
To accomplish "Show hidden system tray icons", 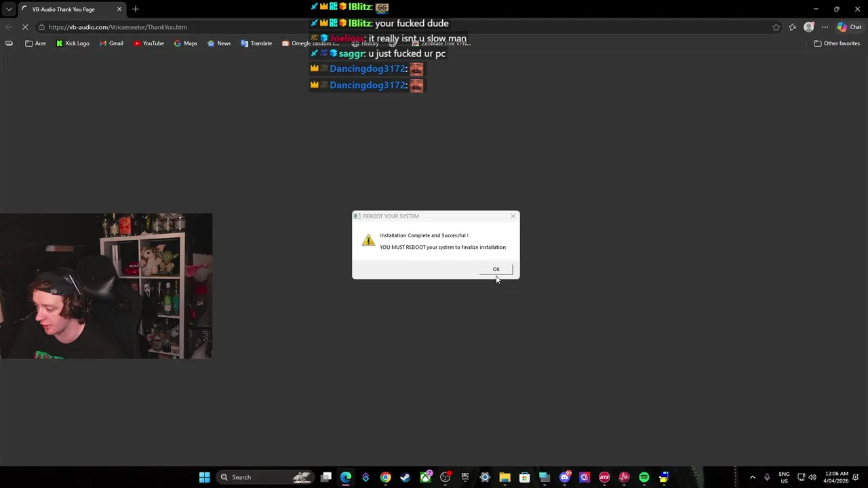I will 752,477.
